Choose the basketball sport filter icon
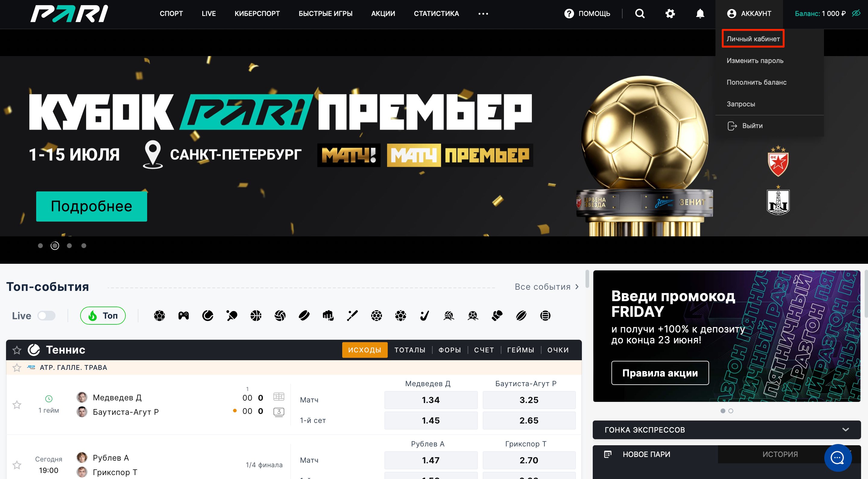The width and height of the screenshot is (868, 479). [256, 316]
